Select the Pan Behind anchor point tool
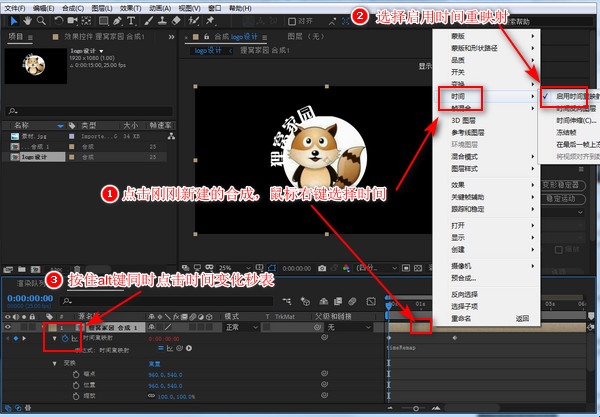600x417 pixels. (86, 21)
